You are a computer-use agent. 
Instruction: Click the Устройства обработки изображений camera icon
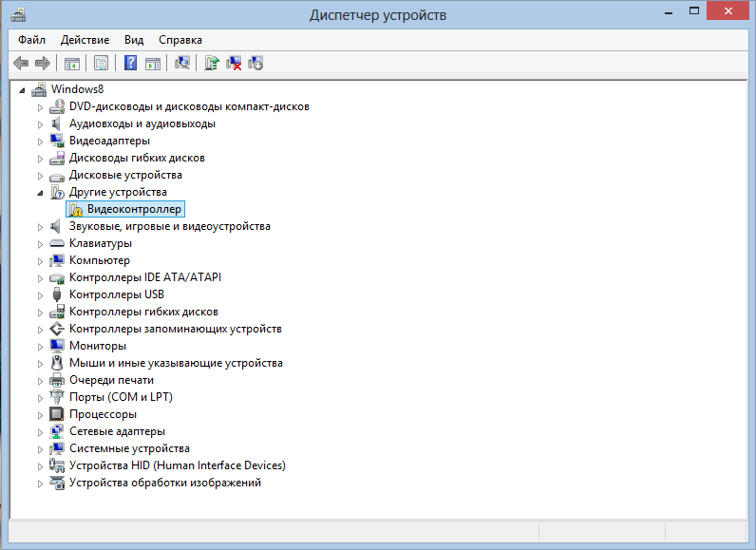click(57, 483)
